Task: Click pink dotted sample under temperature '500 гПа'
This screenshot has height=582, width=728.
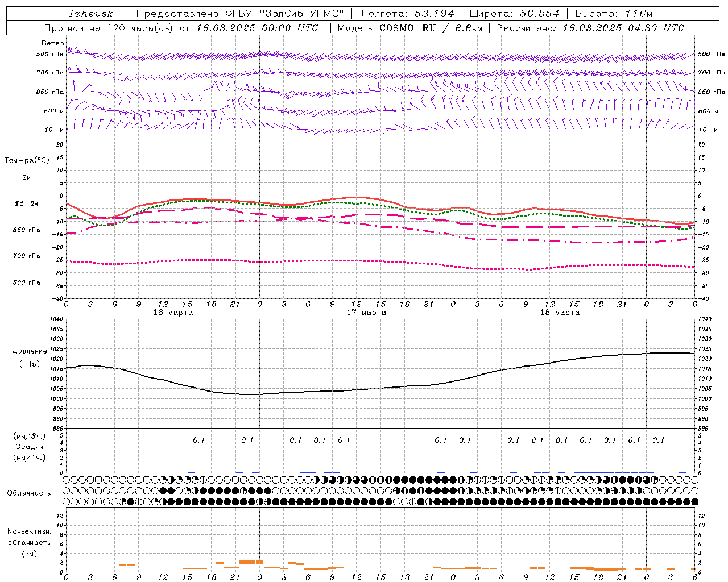Action: click(x=25, y=289)
